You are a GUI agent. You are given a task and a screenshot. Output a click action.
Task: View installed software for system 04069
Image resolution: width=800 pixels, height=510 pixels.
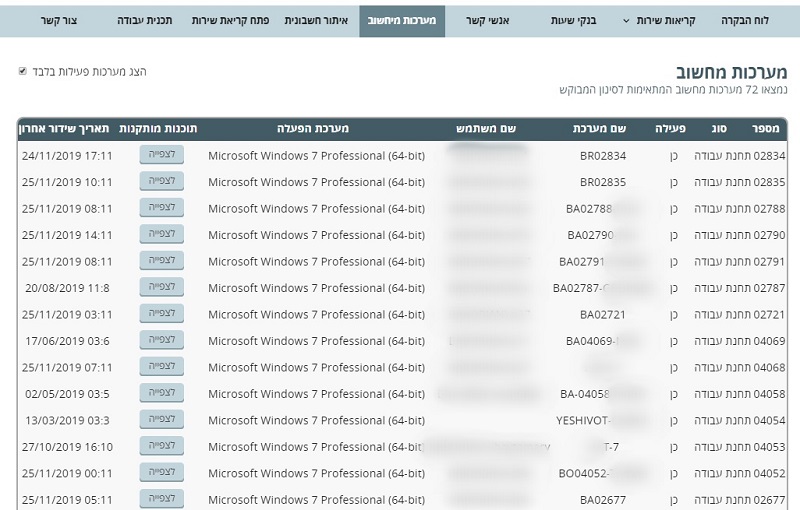coord(161,340)
